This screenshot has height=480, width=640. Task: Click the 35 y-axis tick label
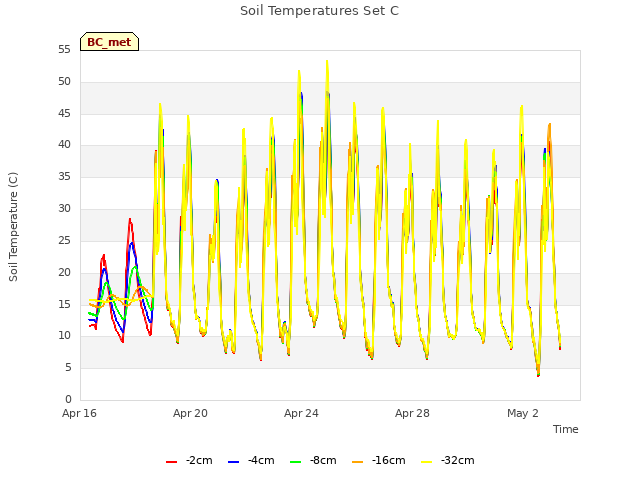click(64, 177)
